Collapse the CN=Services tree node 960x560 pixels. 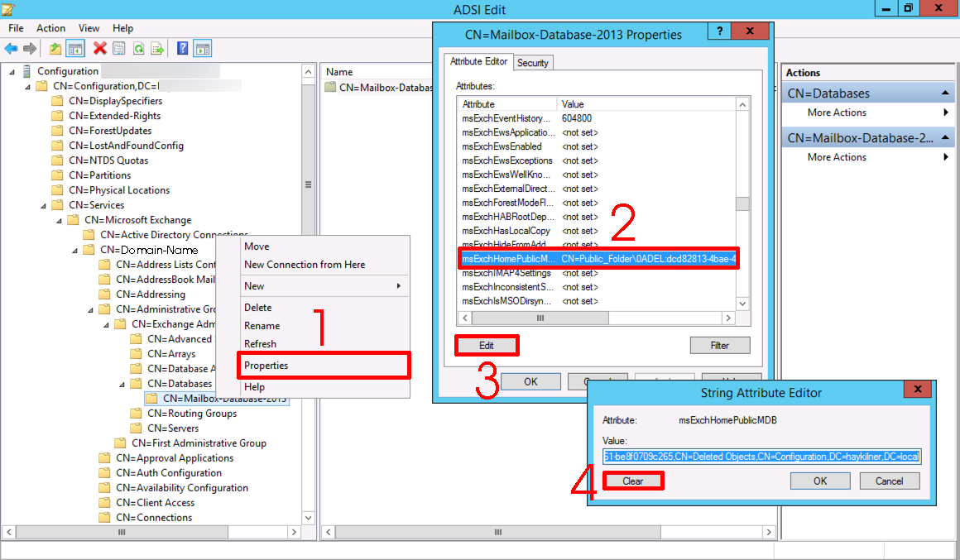(44, 206)
